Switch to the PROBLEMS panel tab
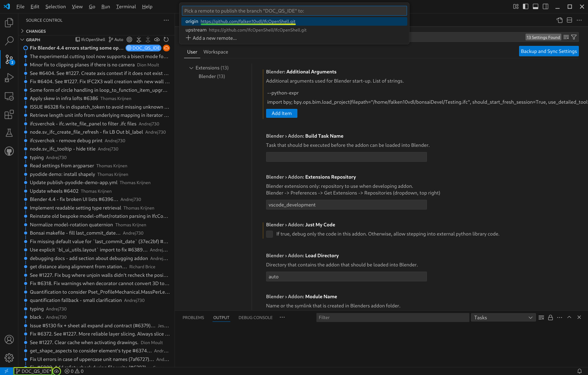Image resolution: width=588 pixels, height=375 pixels. point(193,317)
